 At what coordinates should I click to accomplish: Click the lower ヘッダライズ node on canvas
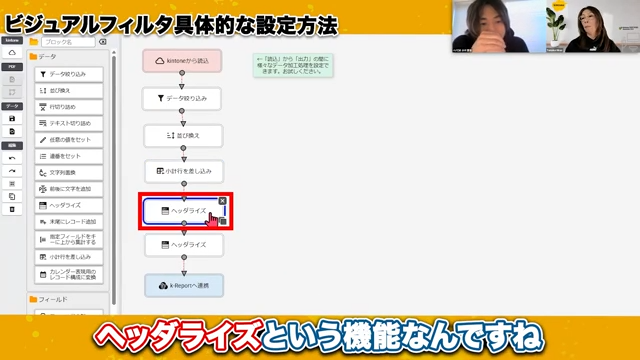click(184, 245)
